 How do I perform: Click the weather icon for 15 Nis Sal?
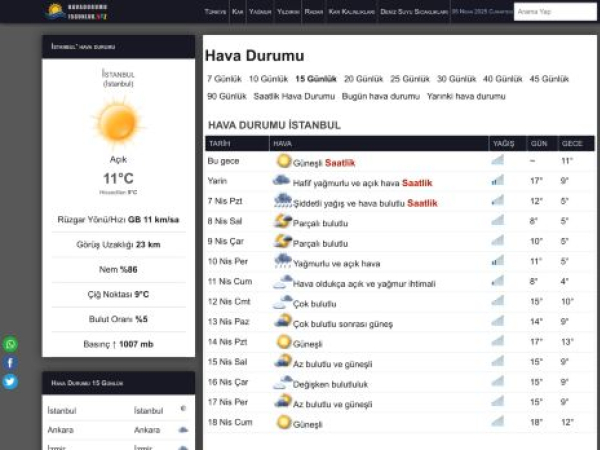(x=283, y=361)
